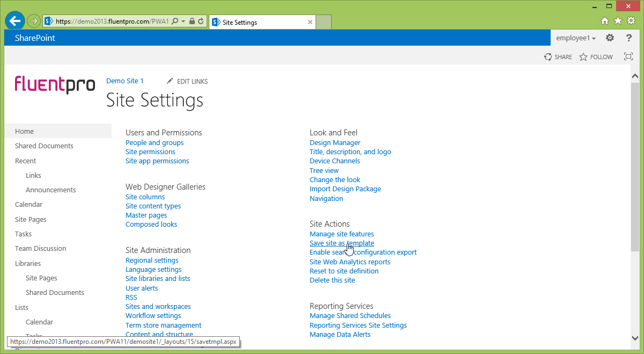This screenshot has height=354, width=644.
Task: Open RSS settings link
Action: pyautogui.click(x=131, y=297)
